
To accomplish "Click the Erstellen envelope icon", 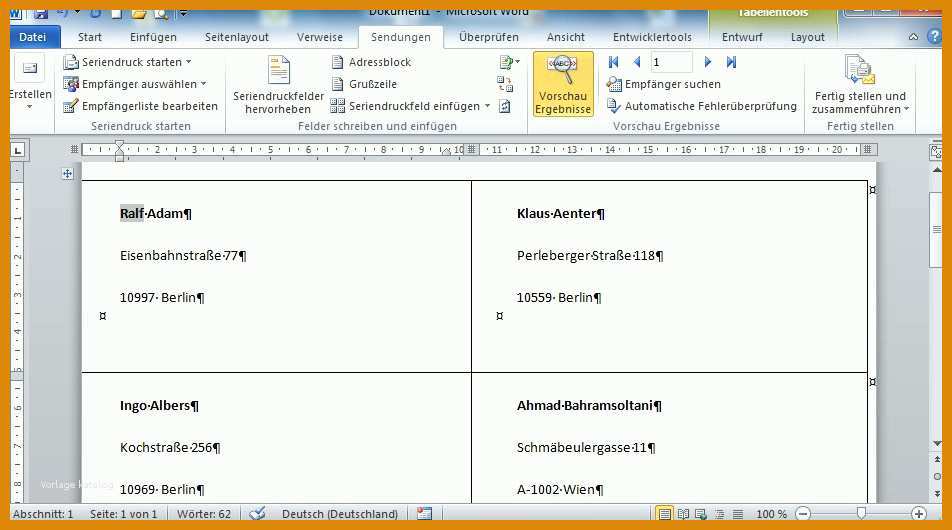I will [x=30, y=68].
